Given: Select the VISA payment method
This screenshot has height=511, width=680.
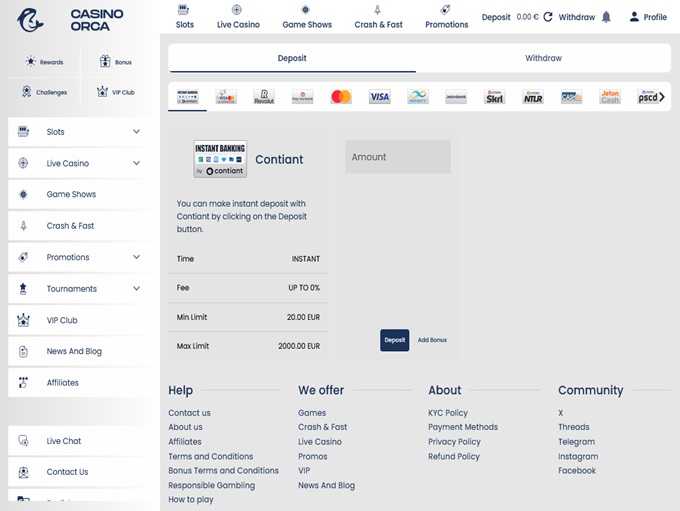Looking at the screenshot, I should (379, 97).
